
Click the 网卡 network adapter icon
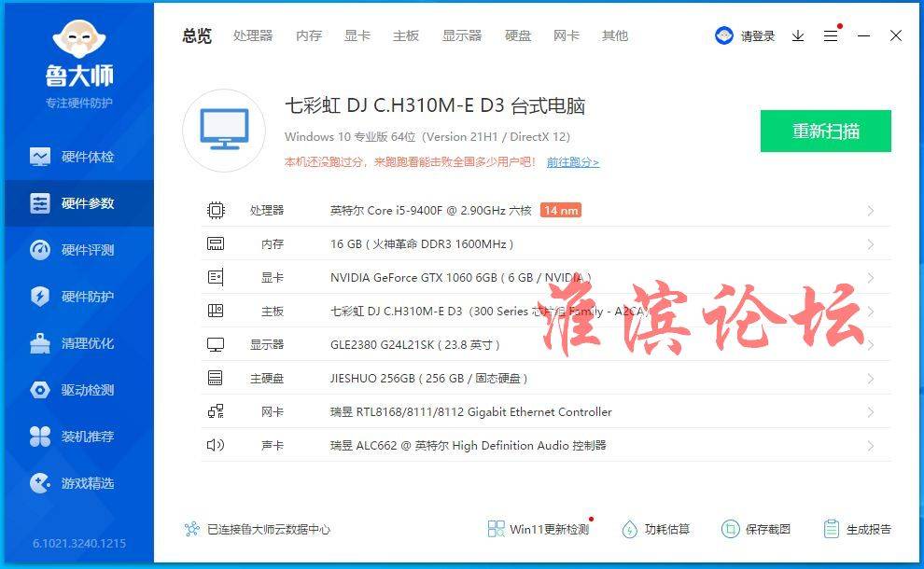pos(216,411)
